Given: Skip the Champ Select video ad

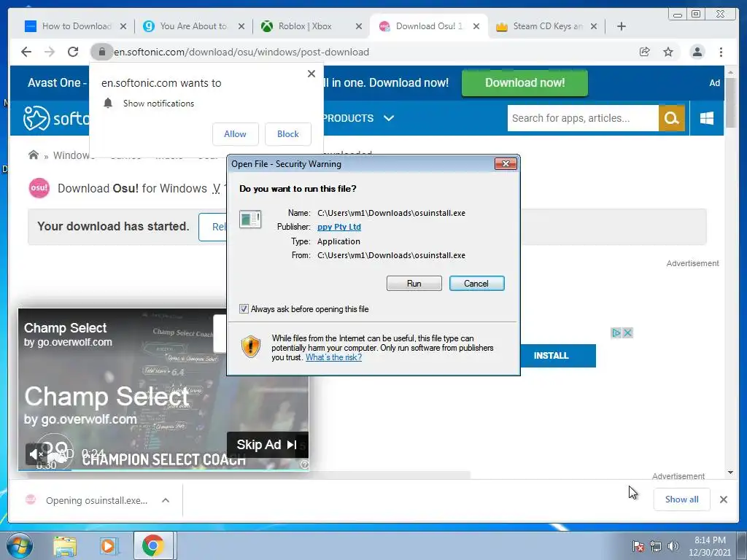Looking at the screenshot, I should click(267, 445).
